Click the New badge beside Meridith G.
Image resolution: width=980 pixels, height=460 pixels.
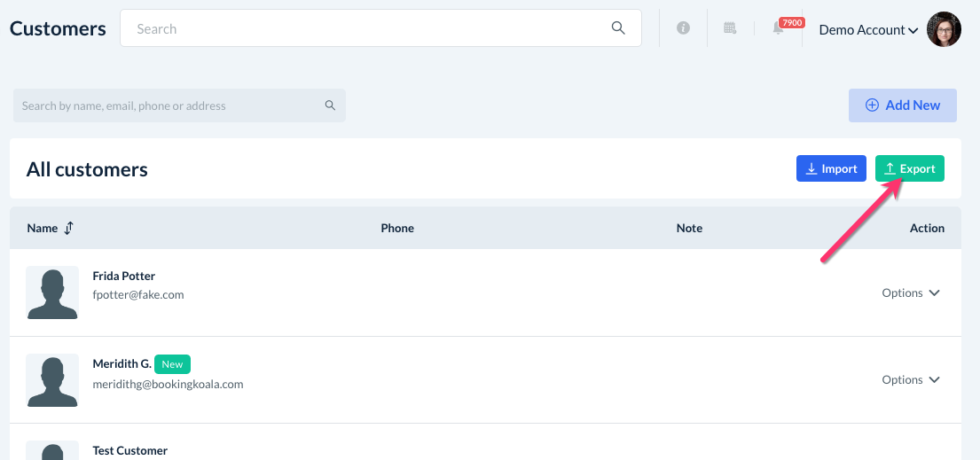coord(173,363)
